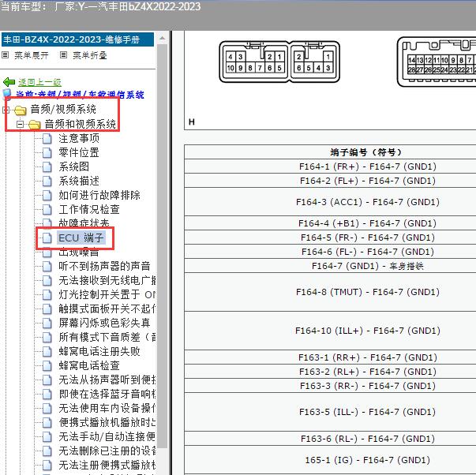Image resolution: width=476 pixels, height=475 pixels.
Task: Open the 无法使用车内设备操作 entry
Action: 107,408
